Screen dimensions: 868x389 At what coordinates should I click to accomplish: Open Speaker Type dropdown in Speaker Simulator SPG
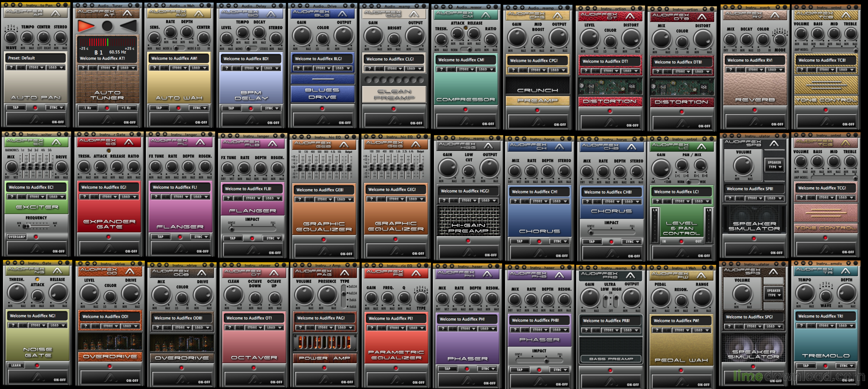pos(773,293)
